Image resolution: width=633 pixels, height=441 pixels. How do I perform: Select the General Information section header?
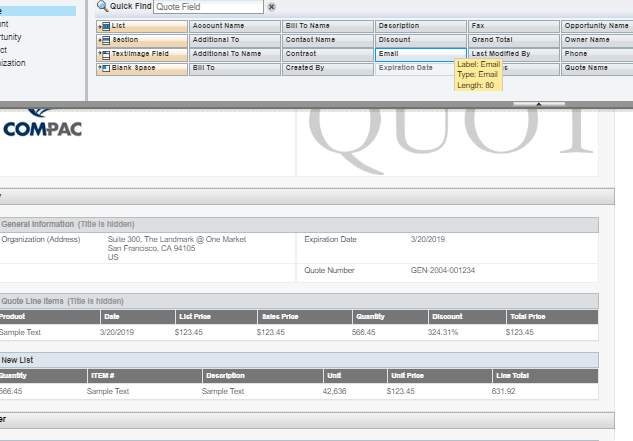[299, 225]
